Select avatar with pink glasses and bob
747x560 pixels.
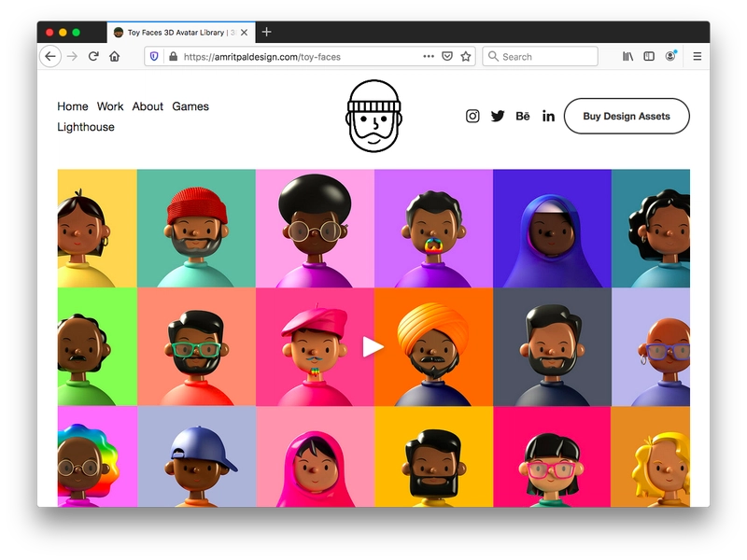tap(552, 456)
